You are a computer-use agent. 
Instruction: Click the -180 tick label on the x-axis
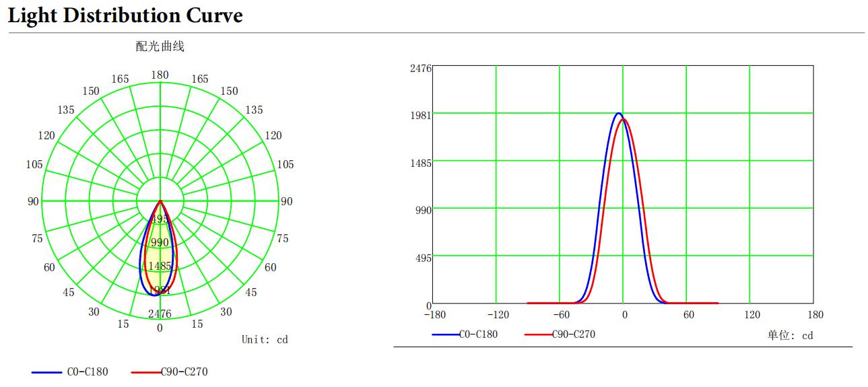tap(435, 315)
